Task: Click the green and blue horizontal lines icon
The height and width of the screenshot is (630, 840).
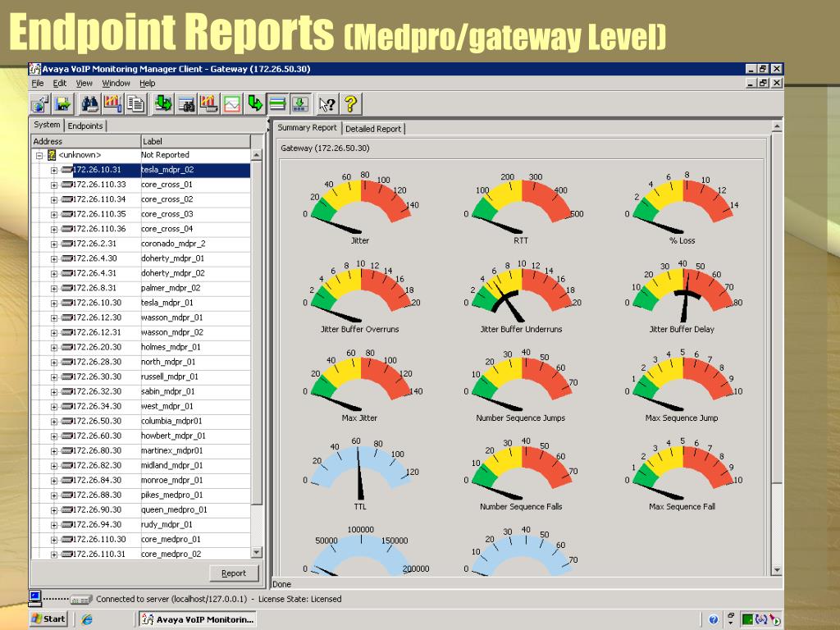Action: tap(277, 104)
